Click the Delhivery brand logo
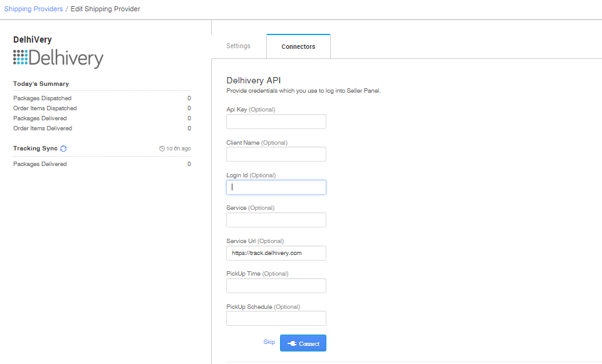This screenshot has width=602, height=364. [58, 58]
